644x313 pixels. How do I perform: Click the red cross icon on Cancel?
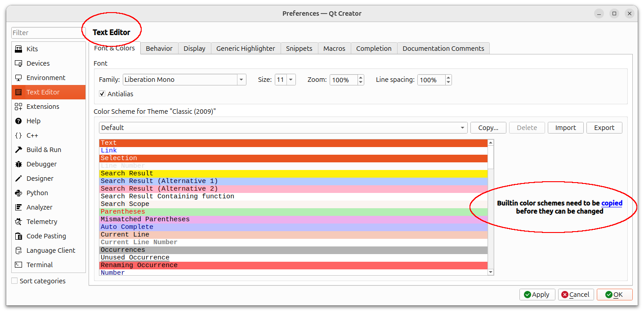565,295
